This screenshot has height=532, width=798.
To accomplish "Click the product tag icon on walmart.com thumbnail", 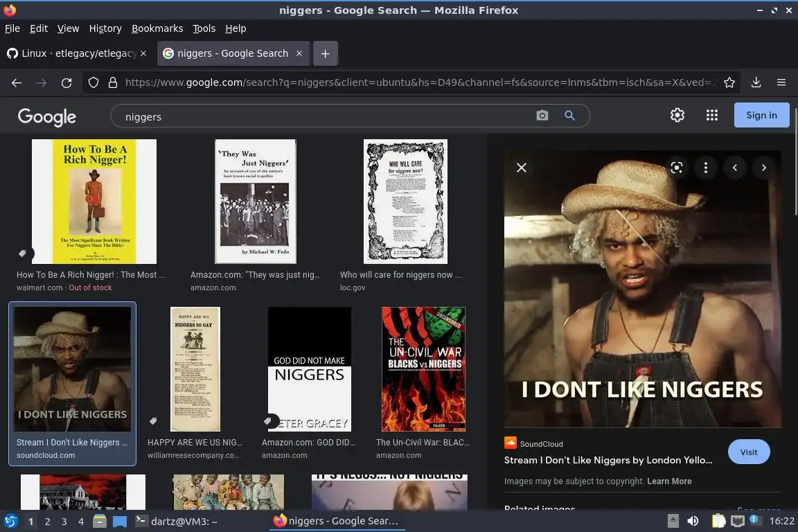I will click(23, 254).
